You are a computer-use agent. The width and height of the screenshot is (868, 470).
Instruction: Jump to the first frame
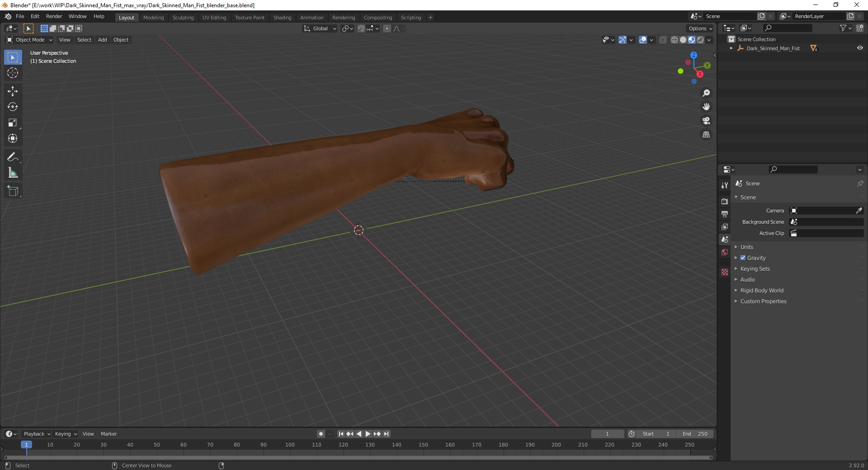tap(341, 434)
